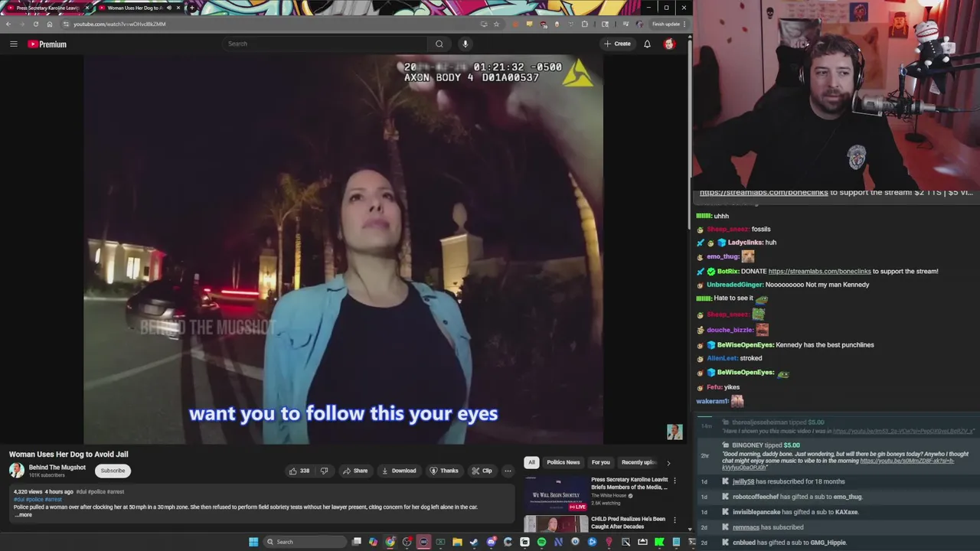This screenshot has width=980, height=551.
Task: Open Behind The Mugshot channel avatar
Action: click(x=17, y=471)
